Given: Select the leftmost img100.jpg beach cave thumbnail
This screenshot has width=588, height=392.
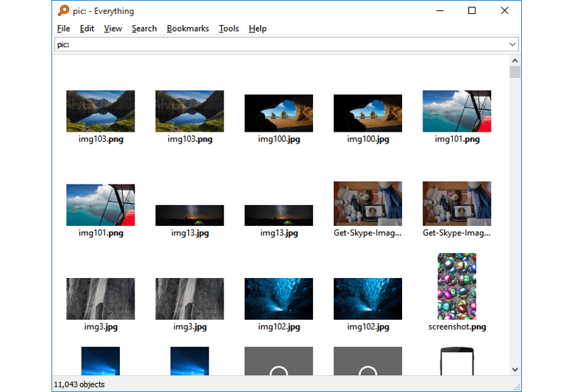Looking at the screenshot, I should pyautogui.click(x=279, y=113).
